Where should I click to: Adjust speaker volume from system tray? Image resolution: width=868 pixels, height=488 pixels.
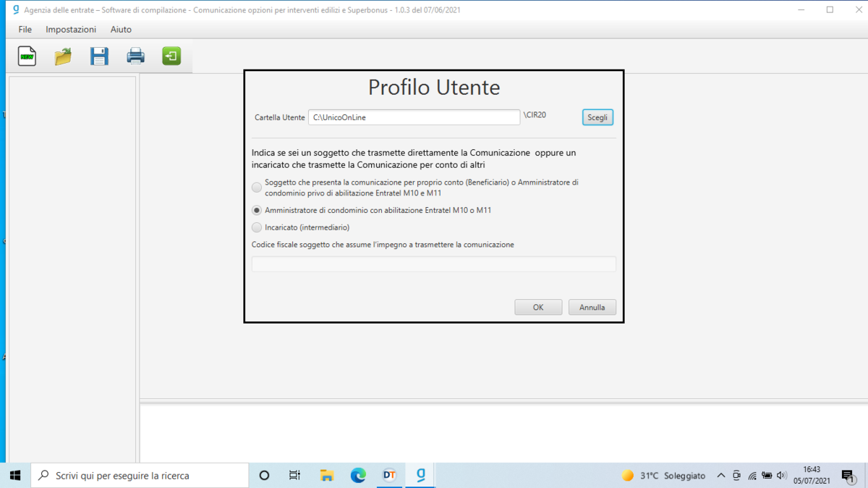782,475
